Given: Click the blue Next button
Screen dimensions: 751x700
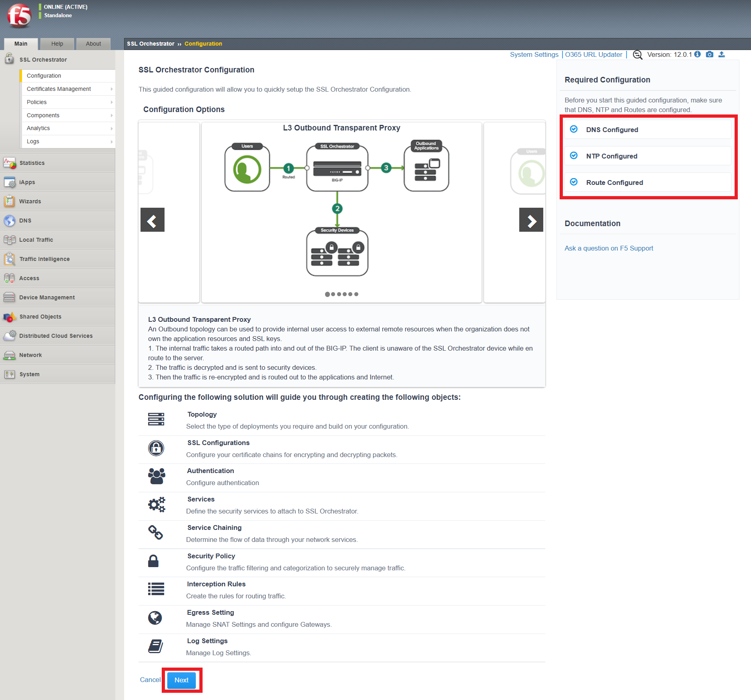Looking at the screenshot, I should pos(181,680).
